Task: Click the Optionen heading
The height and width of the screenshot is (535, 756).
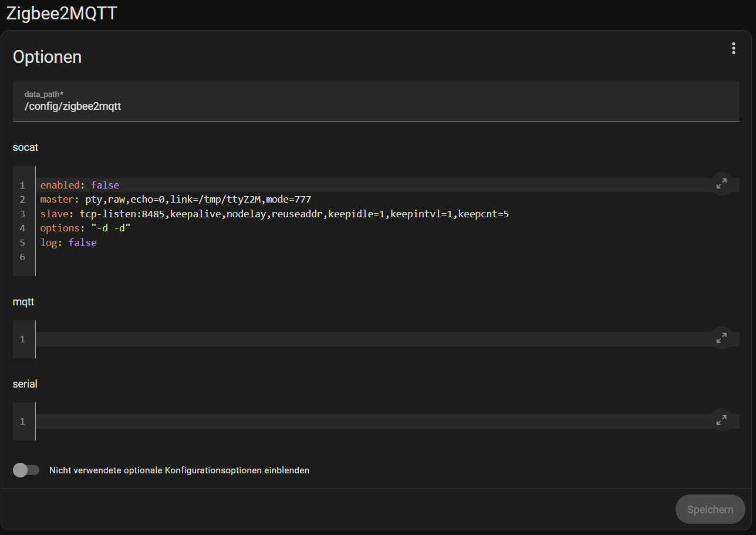Action: 47,57
